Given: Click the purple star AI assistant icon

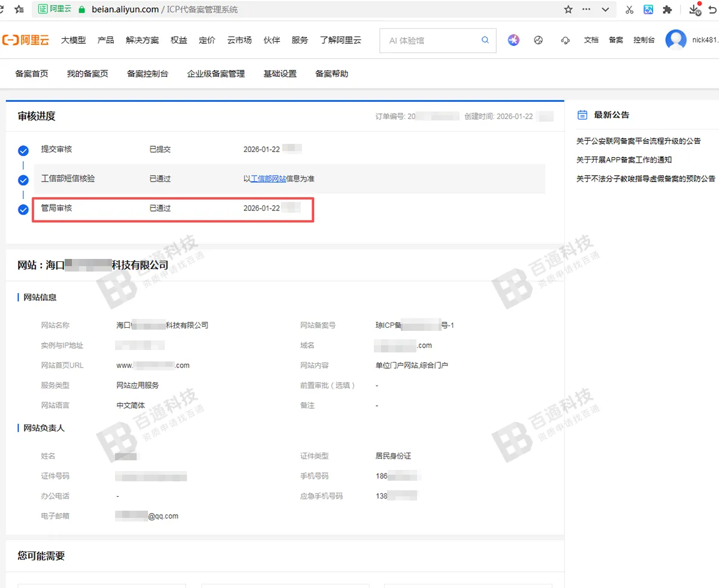Looking at the screenshot, I should pyautogui.click(x=513, y=40).
